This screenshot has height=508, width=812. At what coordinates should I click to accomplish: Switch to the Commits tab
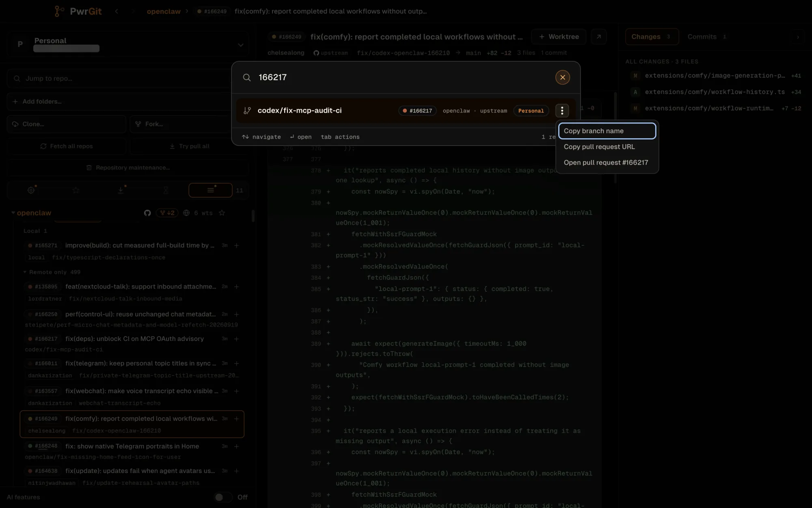tap(706, 37)
